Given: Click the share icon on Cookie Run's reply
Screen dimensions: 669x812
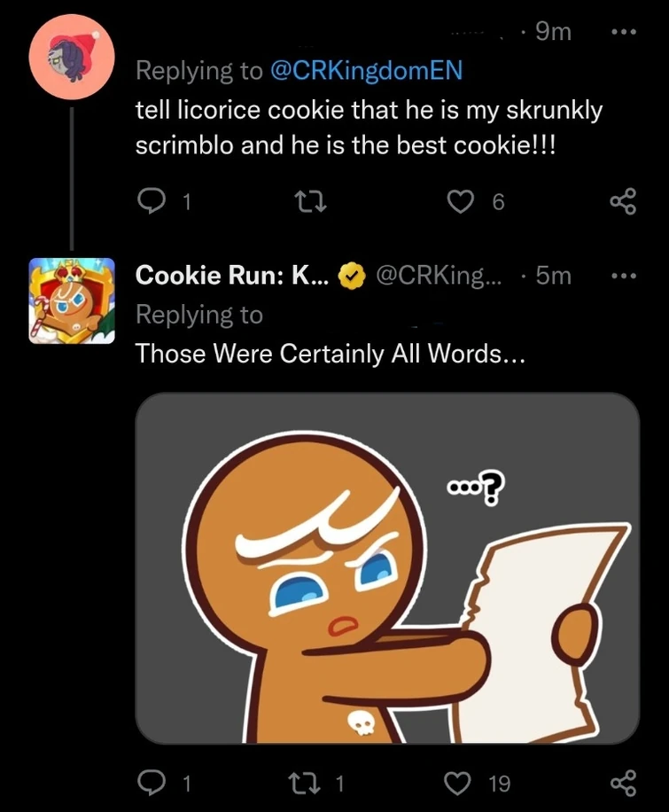Looking at the screenshot, I should click(x=623, y=783).
